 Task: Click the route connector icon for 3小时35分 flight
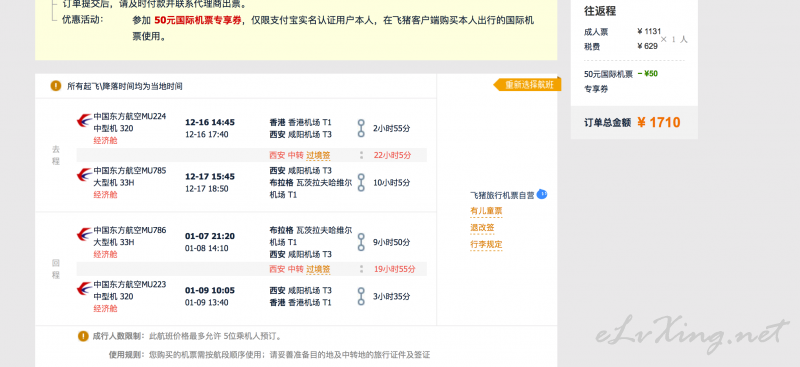[361, 296]
